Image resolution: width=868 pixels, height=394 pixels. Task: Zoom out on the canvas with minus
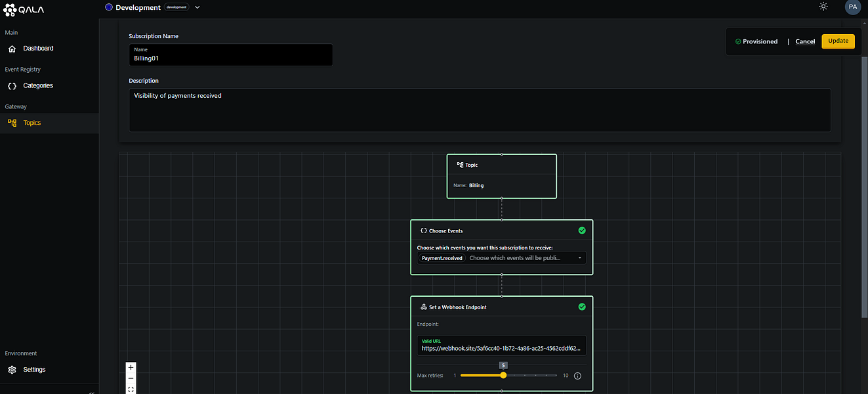pyautogui.click(x=131, y=378)
